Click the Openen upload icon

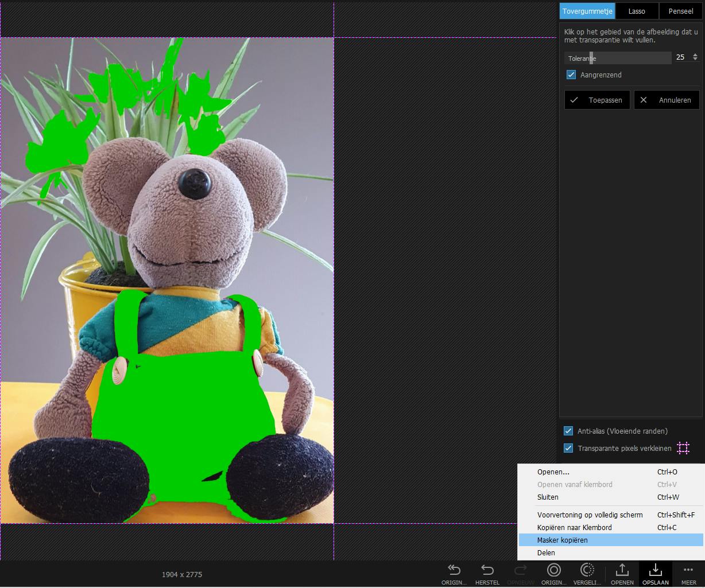tap(622, 570)
